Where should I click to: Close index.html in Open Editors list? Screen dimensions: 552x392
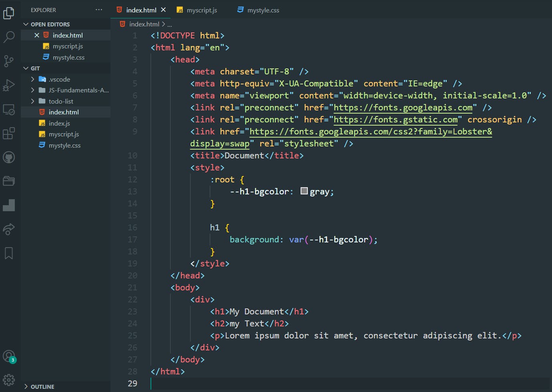[x=36, y=35]
